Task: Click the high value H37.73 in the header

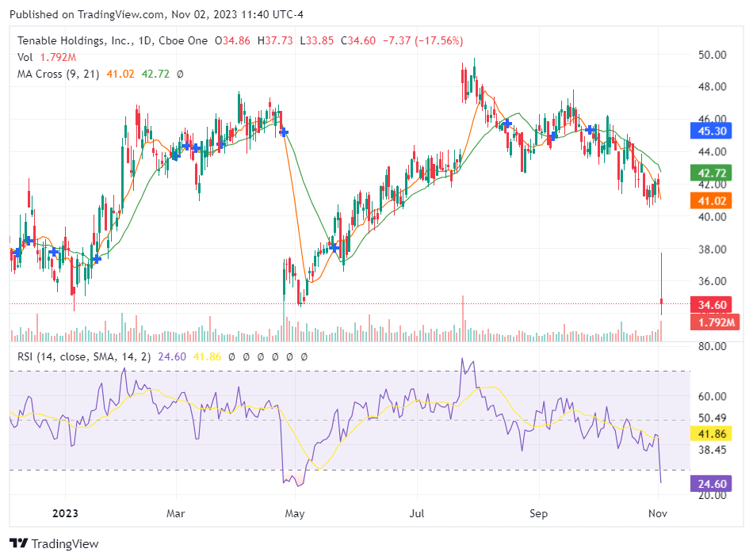Action: 275,40
